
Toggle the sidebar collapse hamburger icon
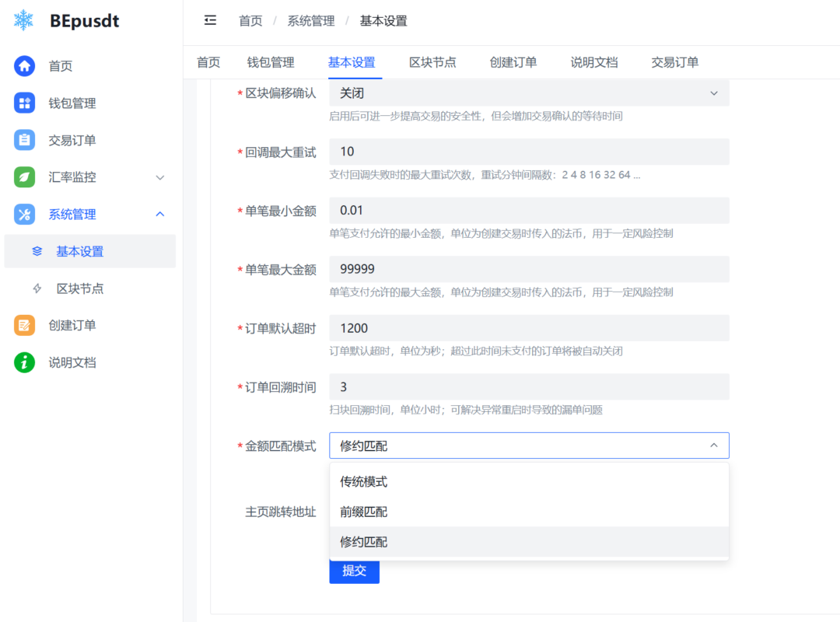coord(210,20)
